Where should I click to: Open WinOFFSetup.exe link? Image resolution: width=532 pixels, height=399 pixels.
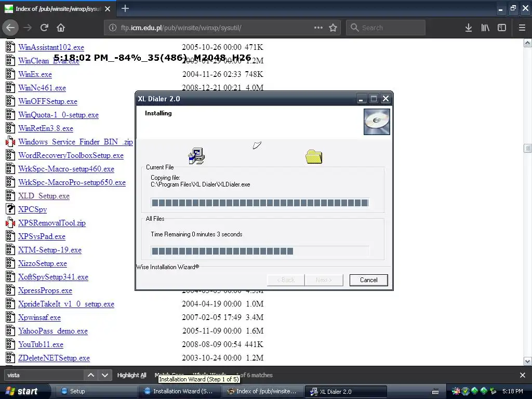[48, 101]
